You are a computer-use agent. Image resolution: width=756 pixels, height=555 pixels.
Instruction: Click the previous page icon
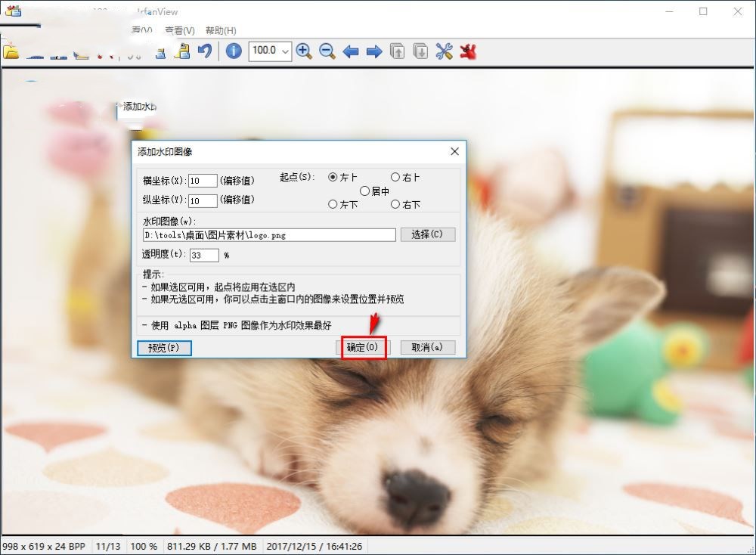pyautogui.click(x=398, y=51)
